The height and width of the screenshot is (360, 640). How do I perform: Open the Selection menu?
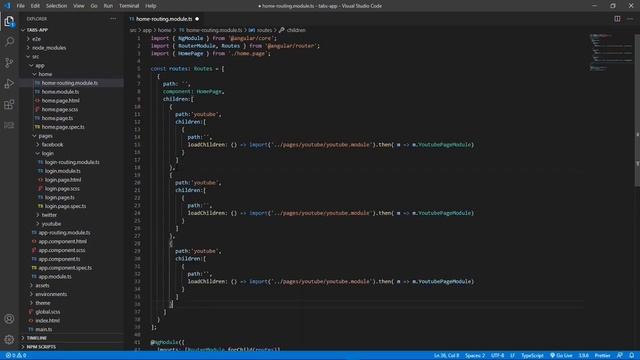[x=56, y=6]
